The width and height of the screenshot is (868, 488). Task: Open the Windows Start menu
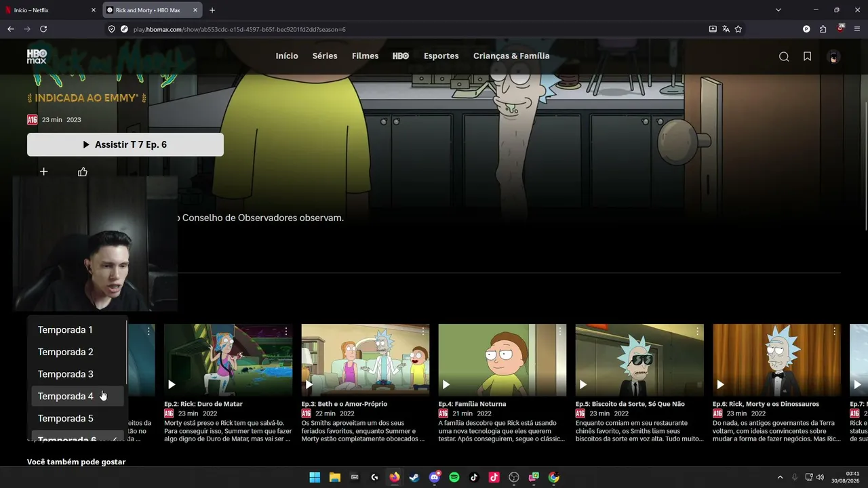tap(315, 477)
